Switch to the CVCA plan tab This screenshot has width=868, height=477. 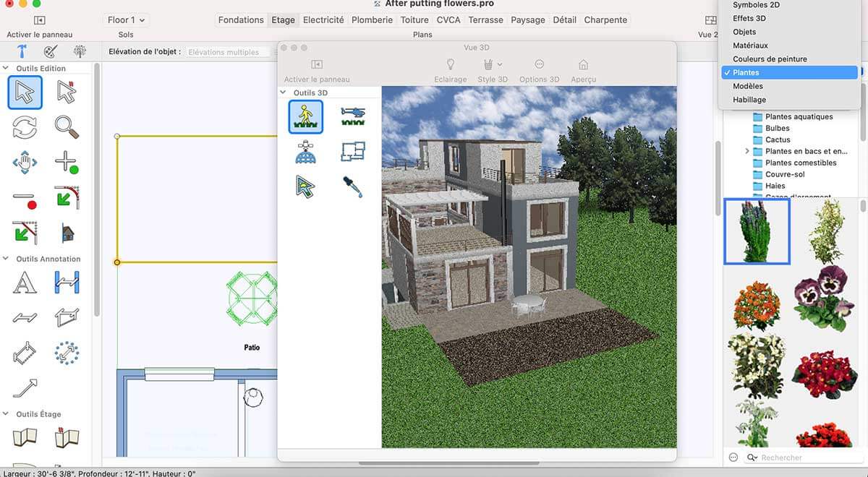pyautogui.click(x=448, y=20)
